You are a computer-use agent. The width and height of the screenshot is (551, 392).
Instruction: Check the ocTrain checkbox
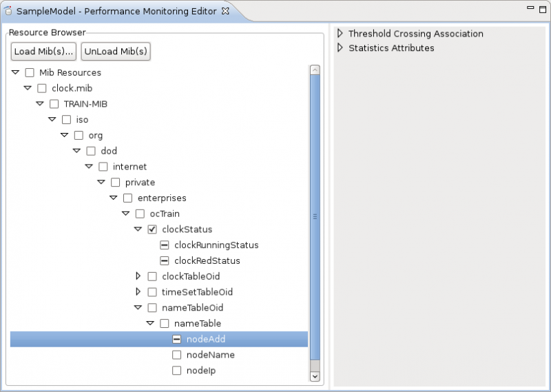[141, 214]
